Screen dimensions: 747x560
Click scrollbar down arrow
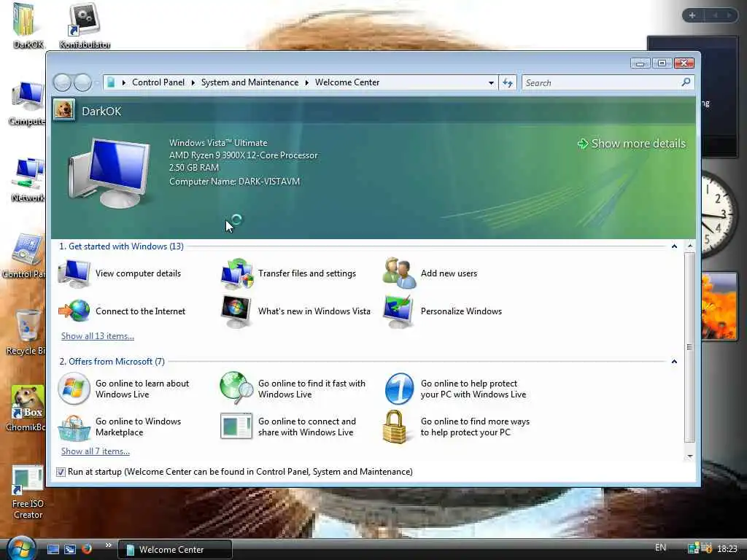(x=690, y=456)
